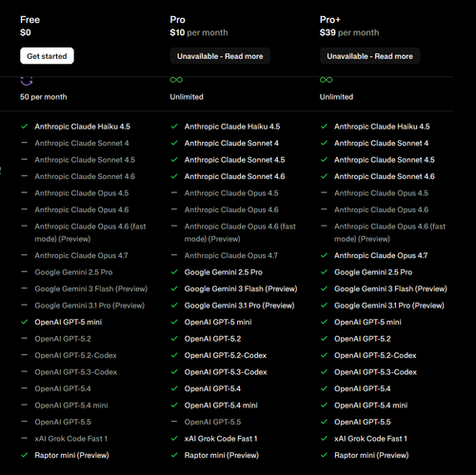Click Free plan Claude Haiku 4.5 checkmark

[25, 127]
